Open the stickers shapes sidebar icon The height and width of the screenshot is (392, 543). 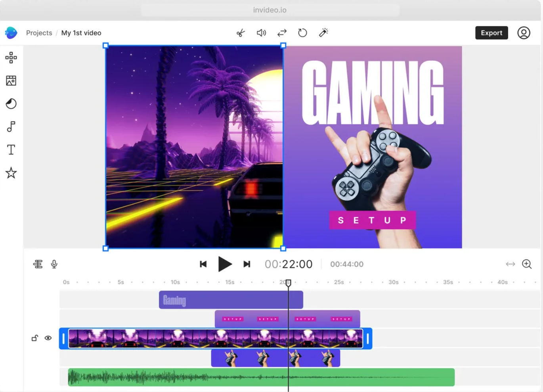tap(11, 104)
